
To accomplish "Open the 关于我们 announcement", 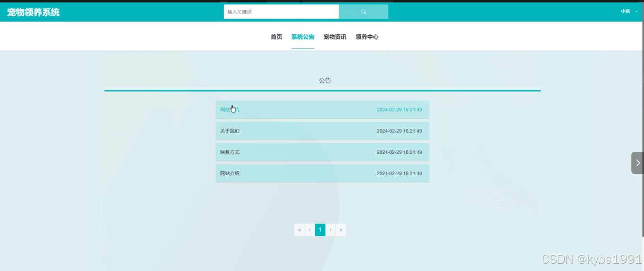I will [x=322, y=131].
